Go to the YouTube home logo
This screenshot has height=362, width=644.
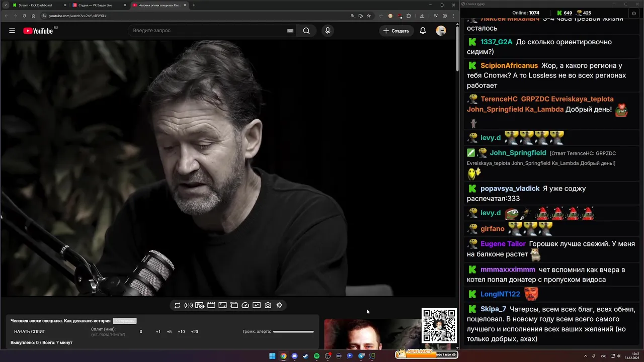[38, 31]
